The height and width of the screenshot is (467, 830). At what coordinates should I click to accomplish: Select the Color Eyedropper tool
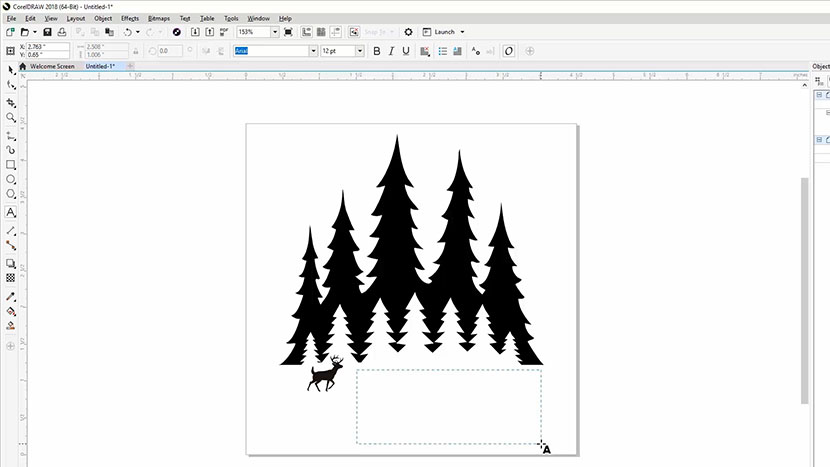11,296
